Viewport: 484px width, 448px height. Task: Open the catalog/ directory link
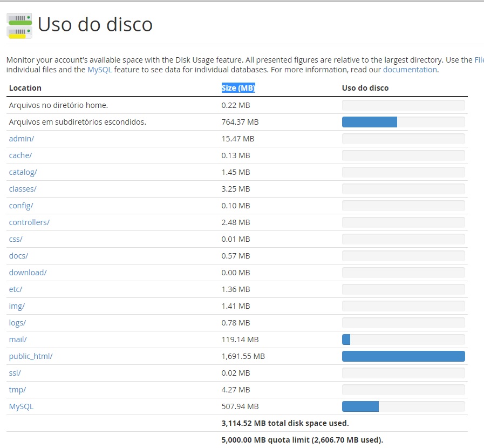pos(23,172)
